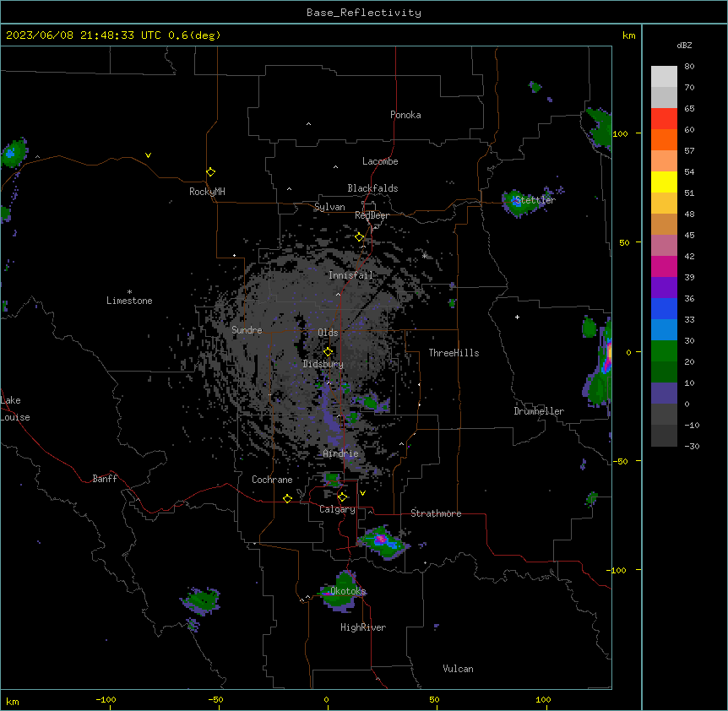Click the y-axis 50 km tick label
This screenshot has height=711, width=728.
point(624,242)
